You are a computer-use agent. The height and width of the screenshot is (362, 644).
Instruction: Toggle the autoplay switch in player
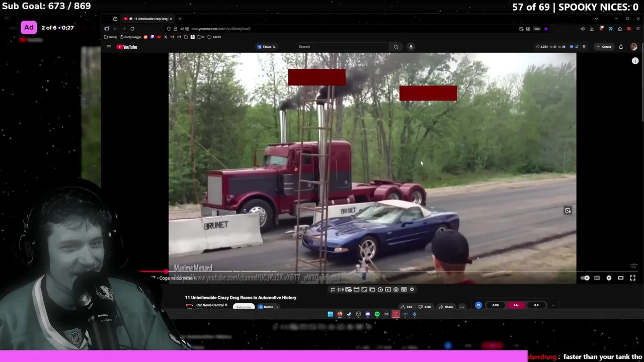coord(585,278)
